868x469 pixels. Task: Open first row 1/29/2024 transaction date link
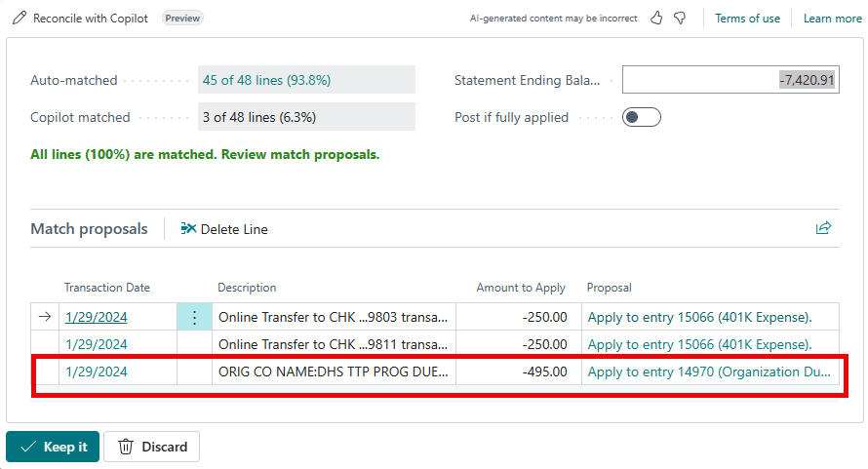click(x=97, y=317)
